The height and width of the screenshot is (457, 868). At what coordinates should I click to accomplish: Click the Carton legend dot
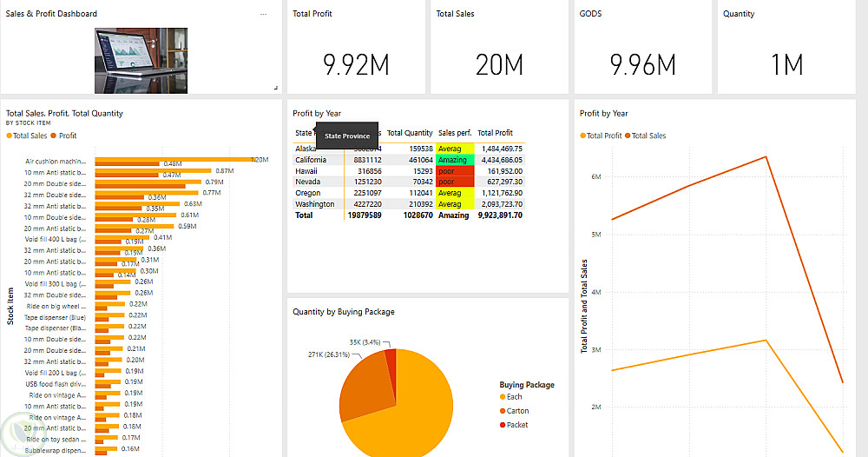pos(503,411)
